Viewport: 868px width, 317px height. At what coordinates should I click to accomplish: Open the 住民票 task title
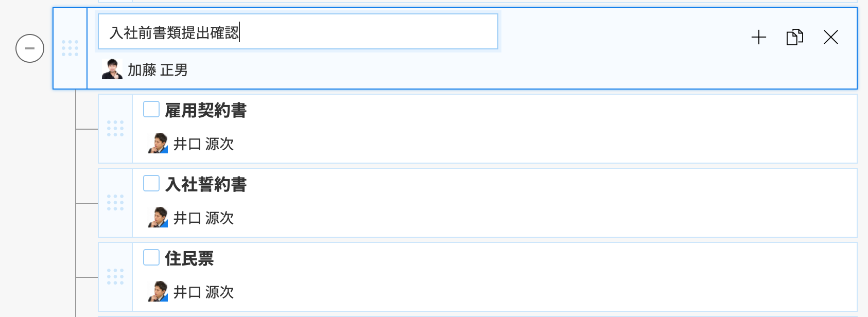point(189,258)
